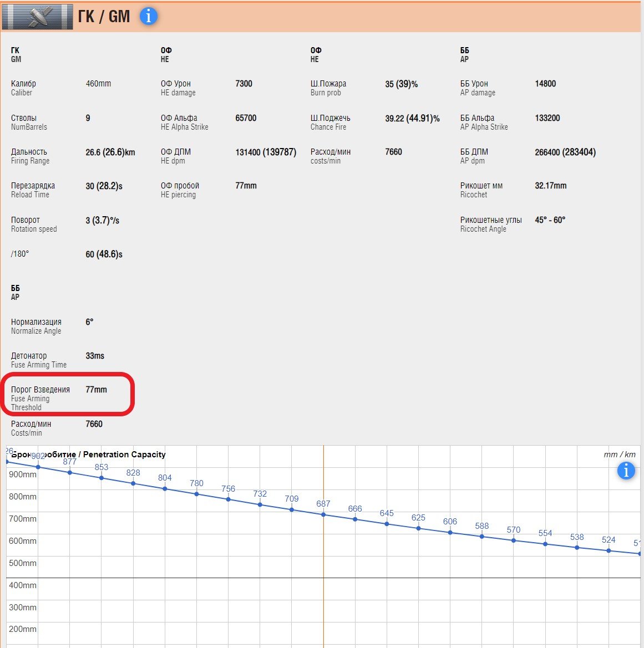Viewport: 644px width, 648px height.
Task: Click the 804 point on the curve
Action: (x=165, y=488)
